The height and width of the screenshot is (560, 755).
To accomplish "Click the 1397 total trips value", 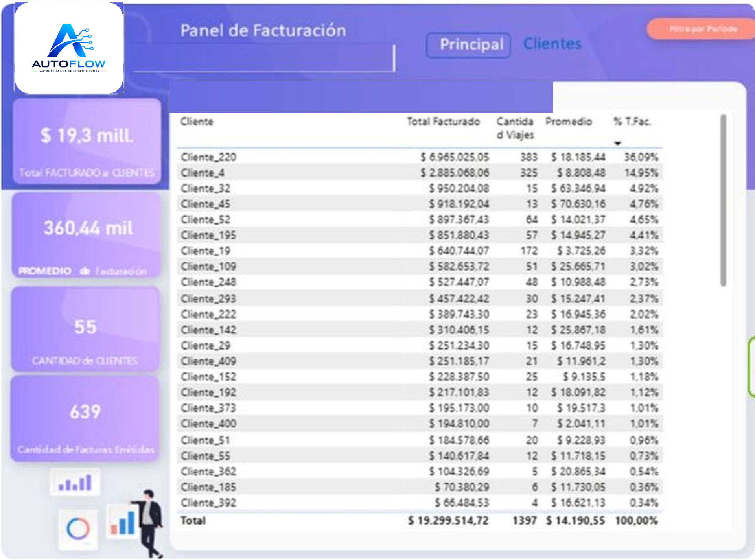I will (525, 520).
